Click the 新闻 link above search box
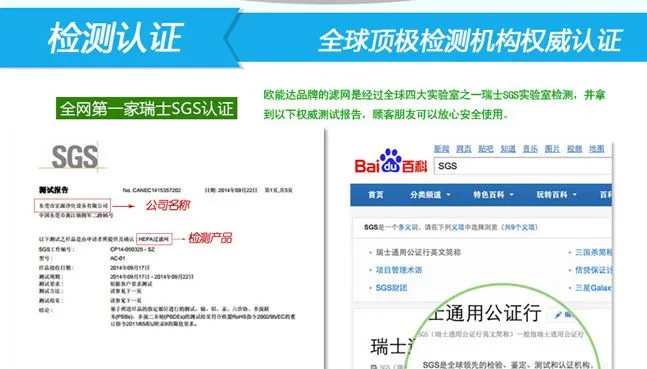The image size is (647, 369). click(x=441, y=149)
